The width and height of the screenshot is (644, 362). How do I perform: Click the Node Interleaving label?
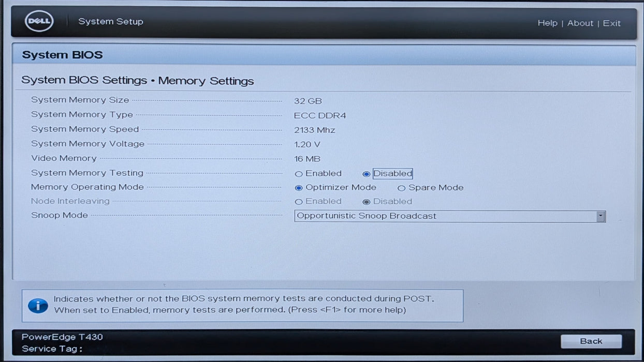coord(70,201)
